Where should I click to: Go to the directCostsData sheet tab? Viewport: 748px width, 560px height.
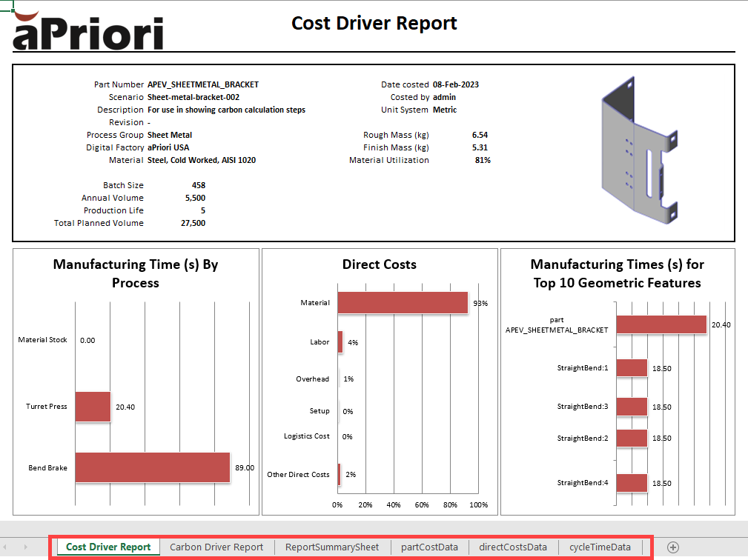[x=513, y=547]
